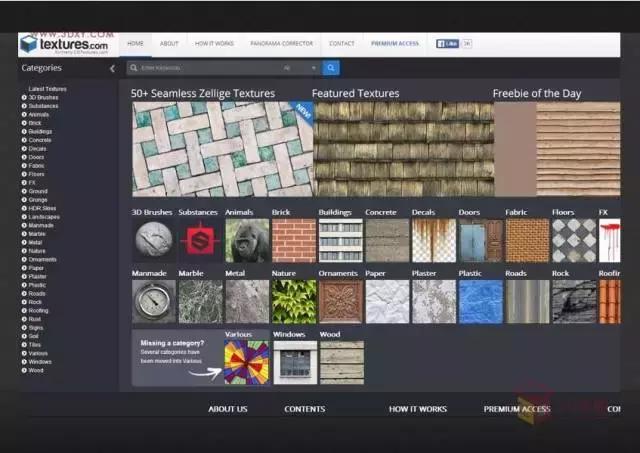Open the Ornaments category tile
640x453 pixels.
pos(340,301)
